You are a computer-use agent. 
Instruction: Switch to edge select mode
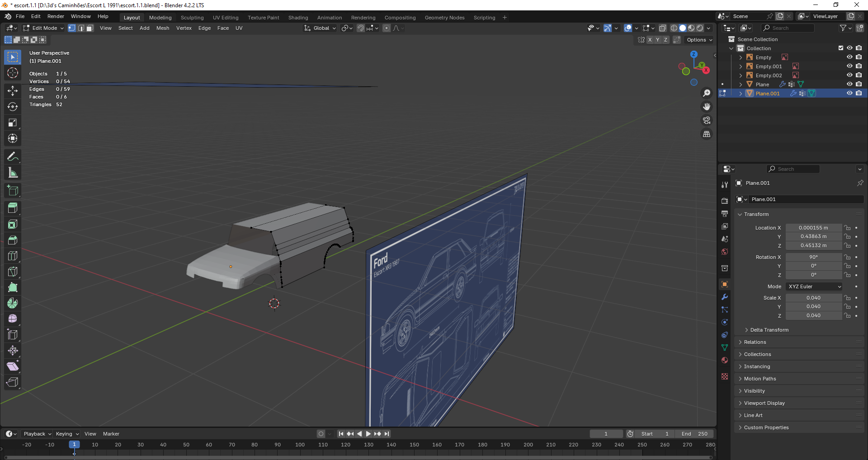(81, 28)
